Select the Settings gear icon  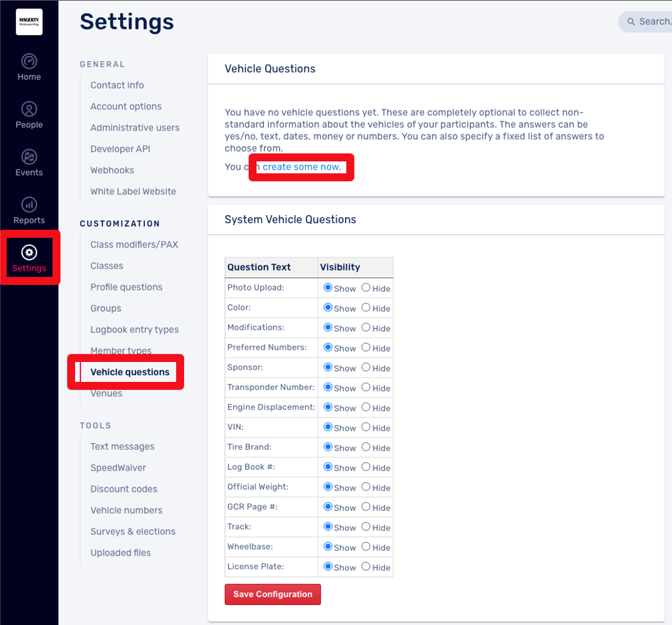pos(29,252)
